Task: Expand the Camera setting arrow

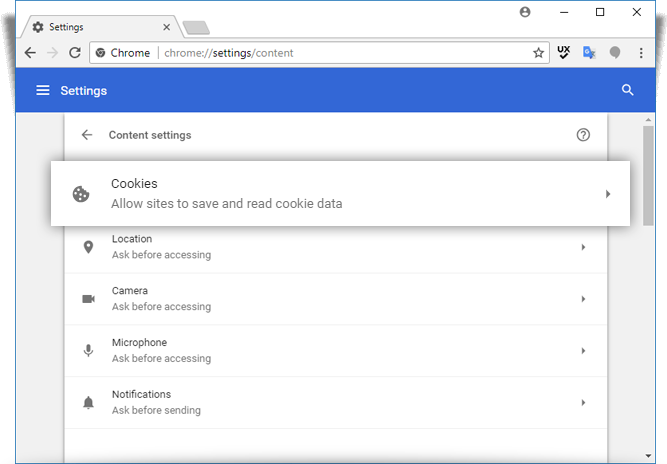Action: (583, 299)
